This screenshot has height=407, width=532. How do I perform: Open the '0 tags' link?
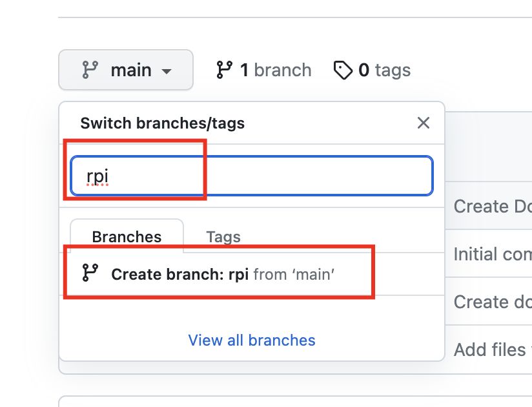384,70
